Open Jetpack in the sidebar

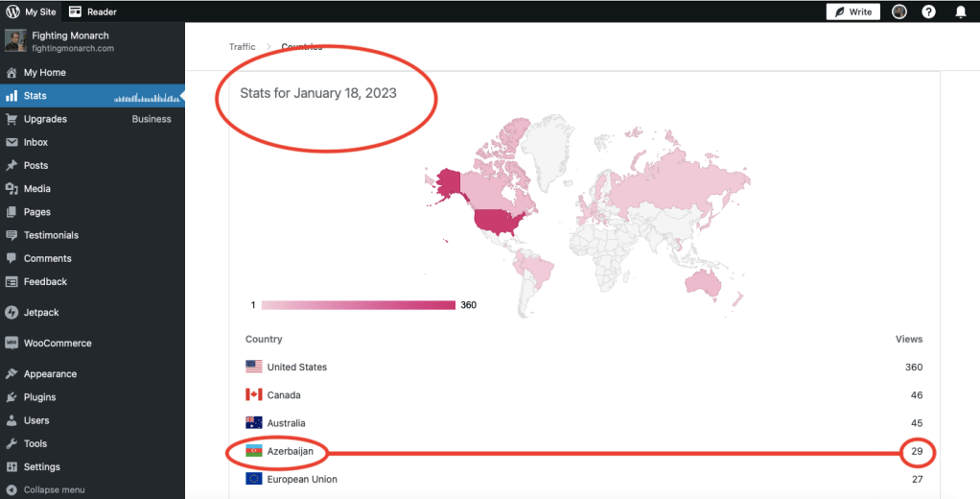click(42, 312)
